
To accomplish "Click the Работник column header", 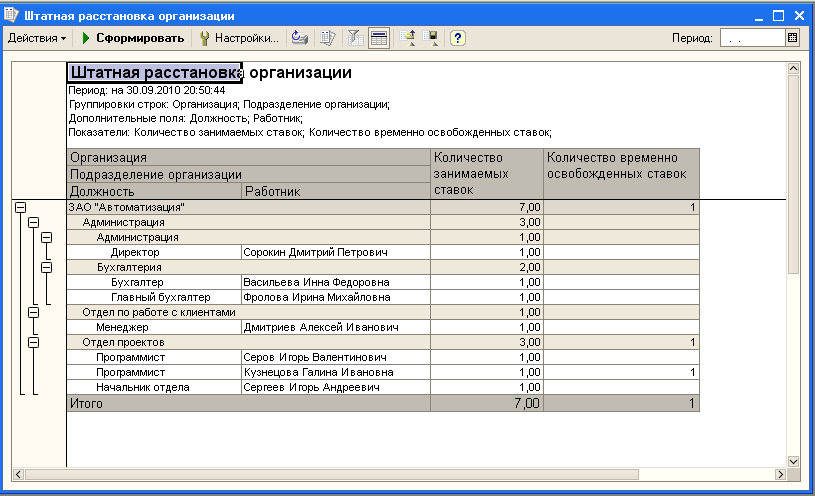I will click(x=336, y=191).
